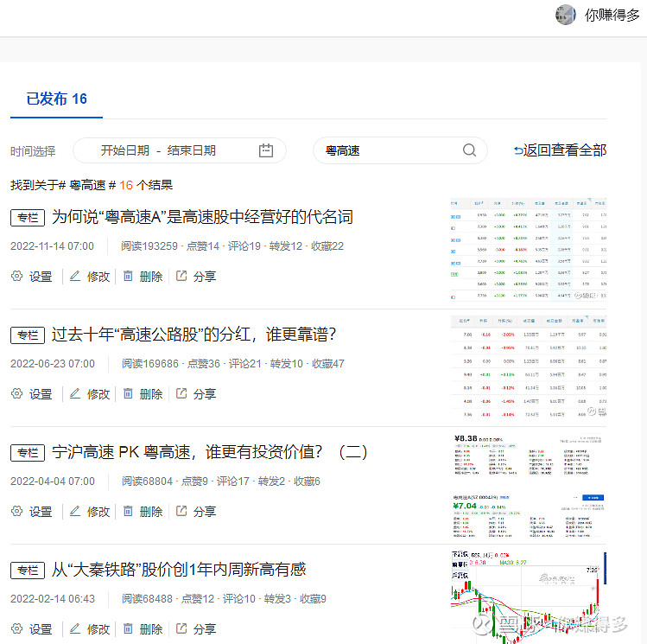Click the 专栏 tag on 粤高速A article

coord(28,218)
